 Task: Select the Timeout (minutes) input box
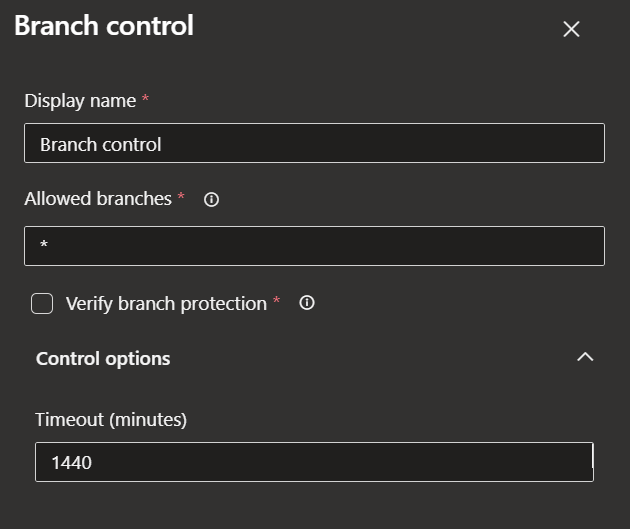[x=314, y=462]
